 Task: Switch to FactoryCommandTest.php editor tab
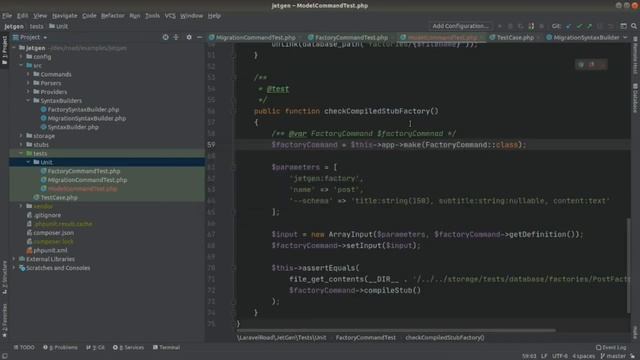click(351, 37)
